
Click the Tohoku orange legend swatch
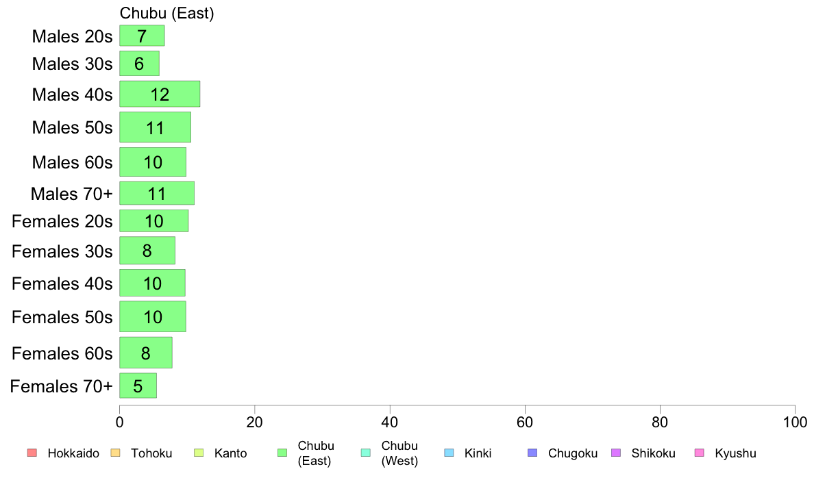point(115,453)
